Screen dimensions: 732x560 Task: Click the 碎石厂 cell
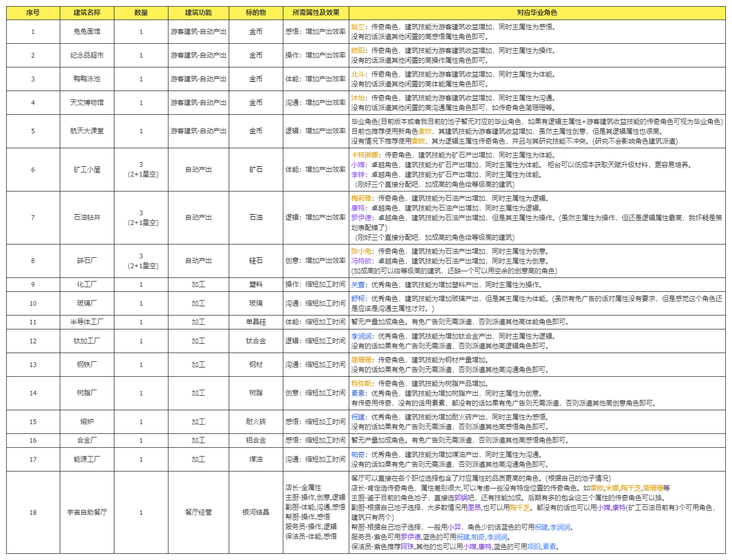(x=87, y=261)
